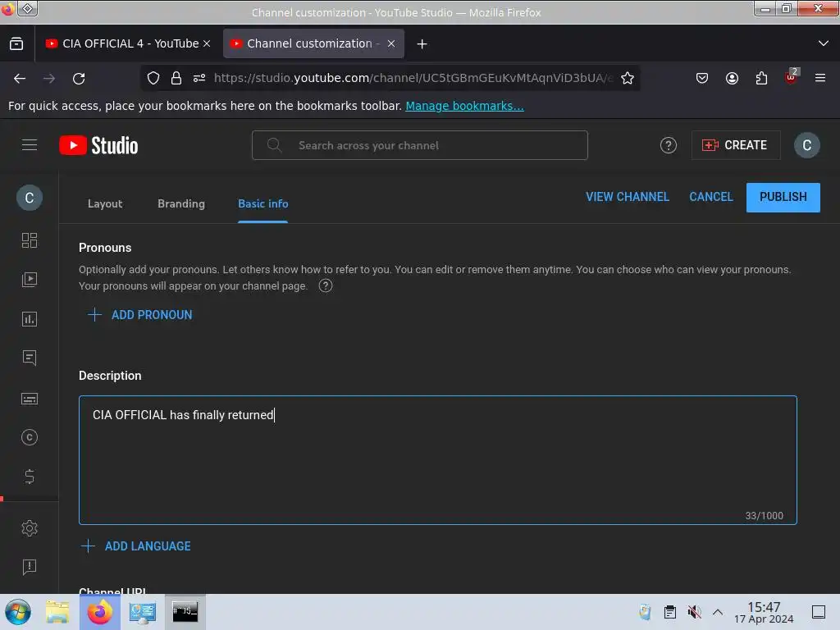The image size is (840, 630).
Task: Click the PUBLISH button
Action: 783,197
